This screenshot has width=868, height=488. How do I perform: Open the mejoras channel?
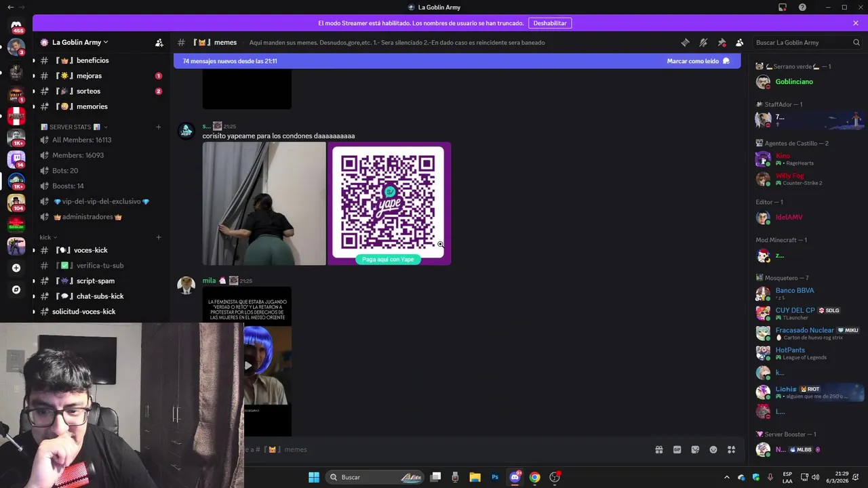coord(100,76)
